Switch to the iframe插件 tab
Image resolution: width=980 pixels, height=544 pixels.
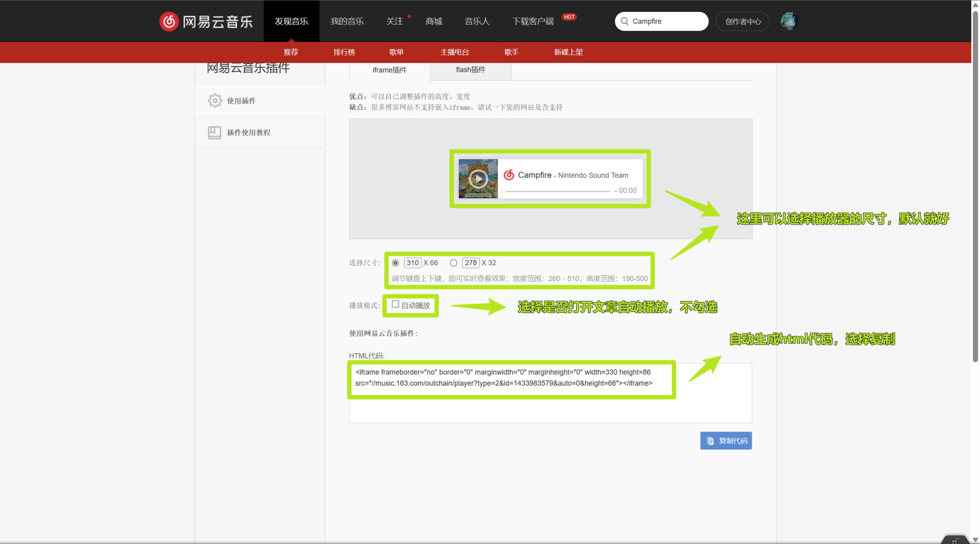point(389,70)
